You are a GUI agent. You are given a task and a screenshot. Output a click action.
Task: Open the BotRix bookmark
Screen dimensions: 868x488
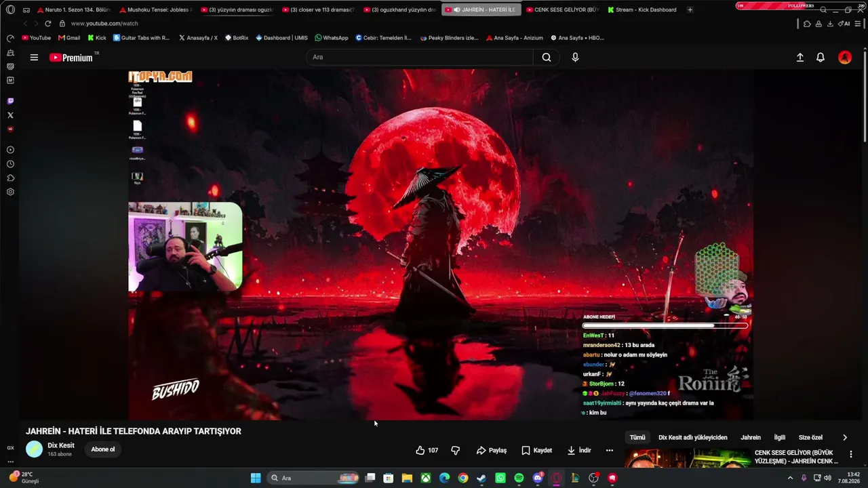tap(237, 38)
